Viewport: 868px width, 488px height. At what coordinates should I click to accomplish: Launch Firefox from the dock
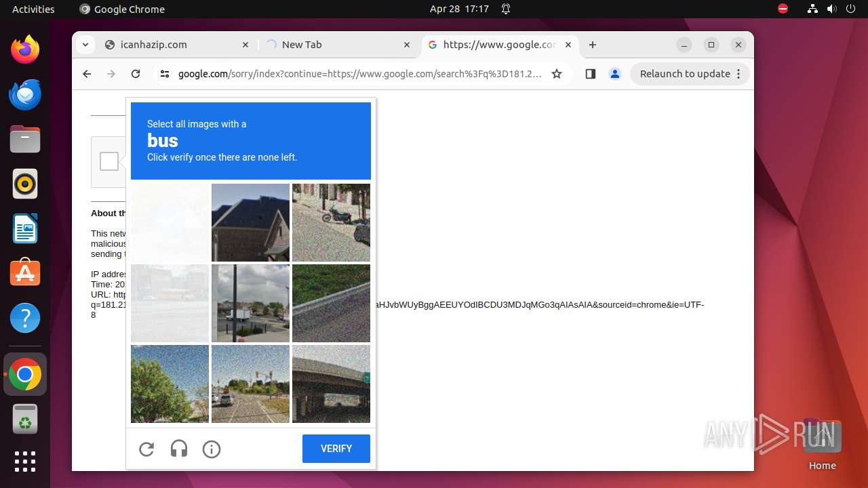[x=25, y=49]
